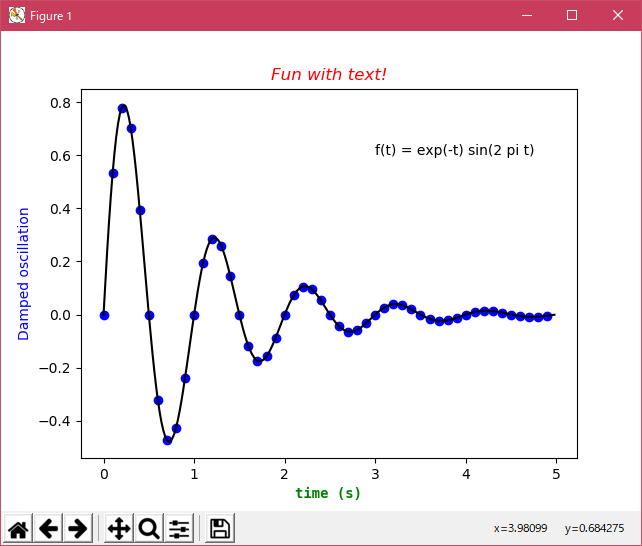642x546 pixels.
Task: Maximize the Figure 1 window
Action: [x=572, y=15]
